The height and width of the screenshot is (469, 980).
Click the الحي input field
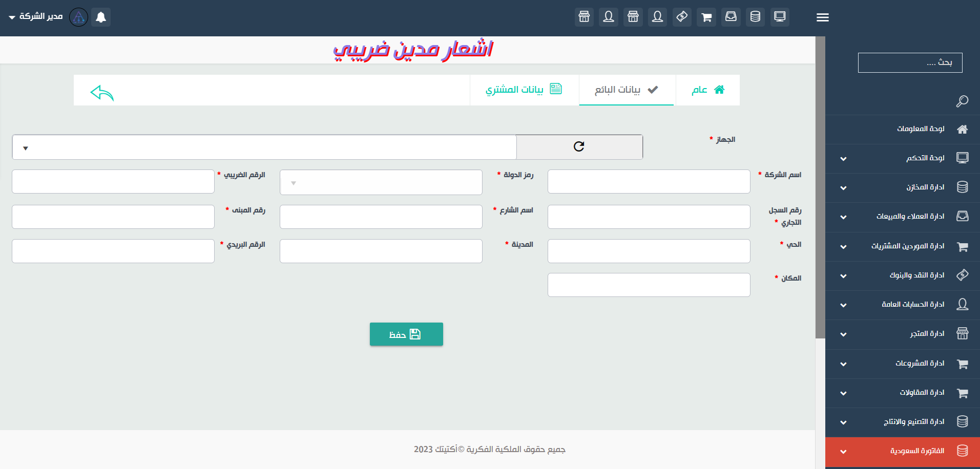[x=649, y=251]
